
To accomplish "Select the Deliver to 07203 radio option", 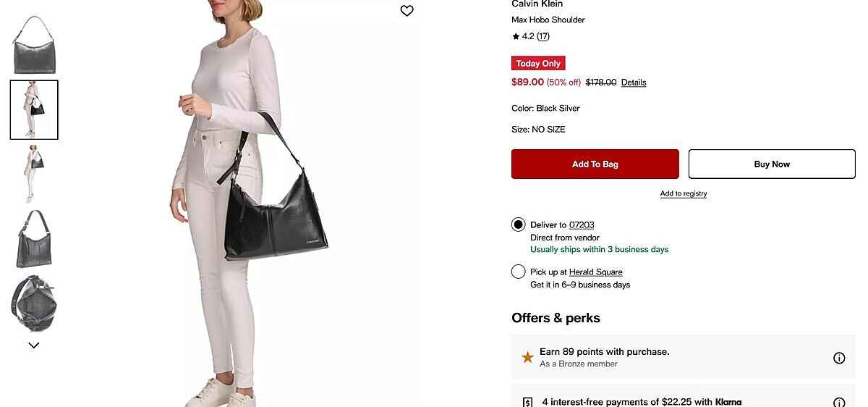I will (x=518, y=225).
